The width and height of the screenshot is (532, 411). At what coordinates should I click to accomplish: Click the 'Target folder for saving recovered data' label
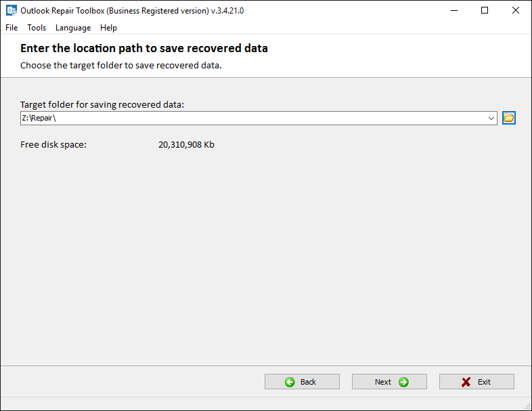[102, 104]
